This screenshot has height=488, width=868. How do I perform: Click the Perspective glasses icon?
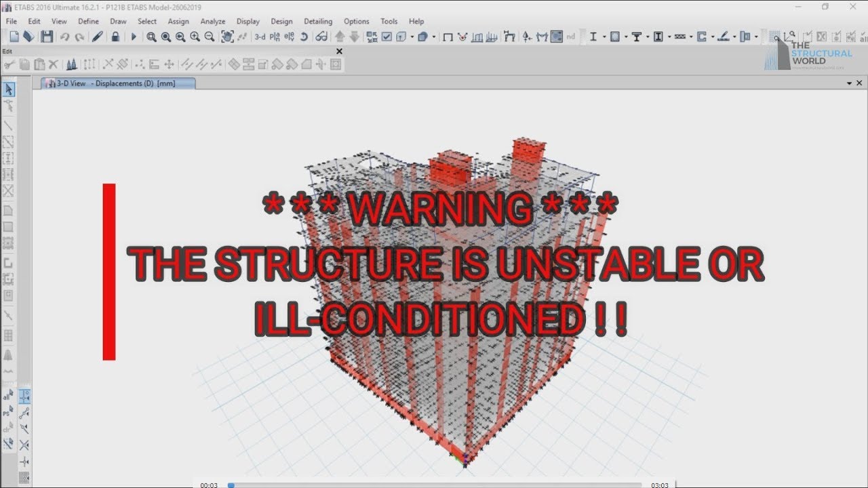click(x=321, y=37)
